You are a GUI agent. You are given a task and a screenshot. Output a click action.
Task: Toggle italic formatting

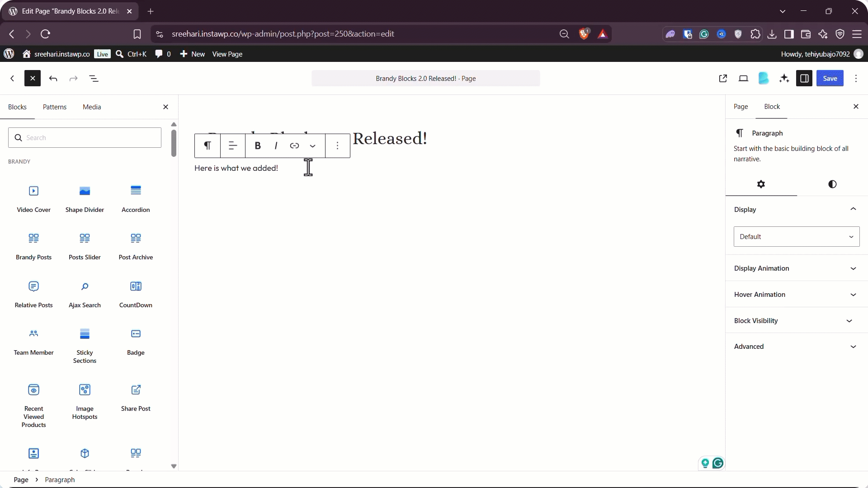276,145
